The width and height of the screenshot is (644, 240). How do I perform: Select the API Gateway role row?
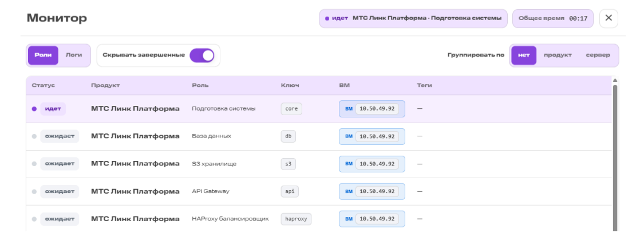pyautogui.click(x=319, y=191)
